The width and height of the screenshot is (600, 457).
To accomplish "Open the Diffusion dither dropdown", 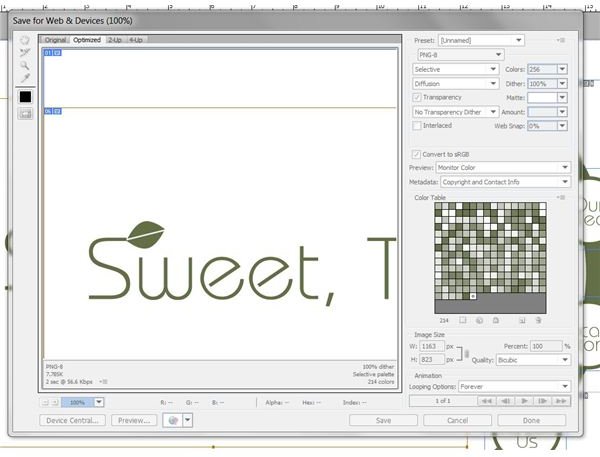I will point(455,83).
